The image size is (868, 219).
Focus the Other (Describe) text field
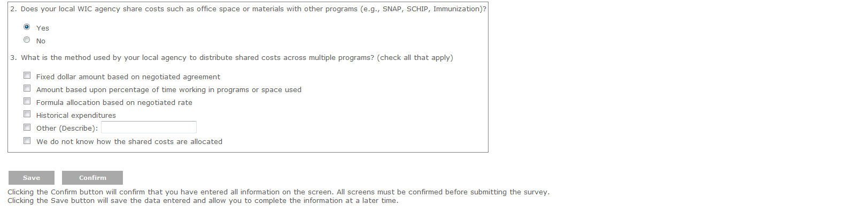pos(149,127)
